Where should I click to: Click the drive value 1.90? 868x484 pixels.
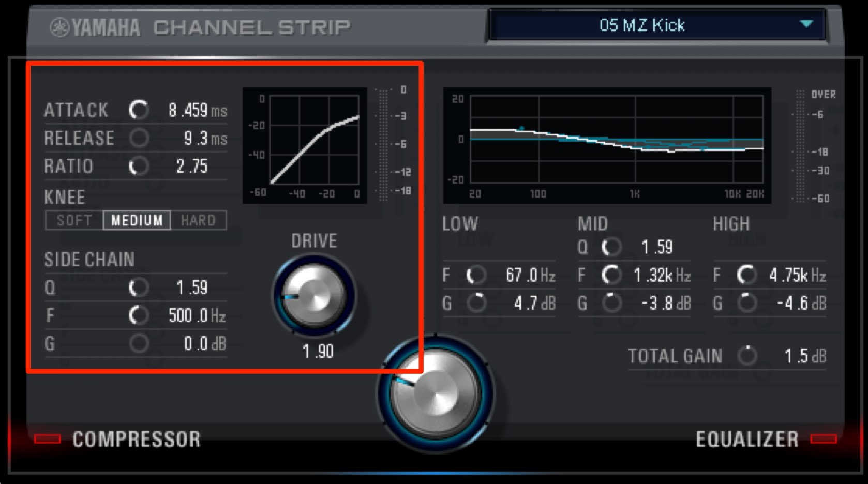(x=318, y=352)
